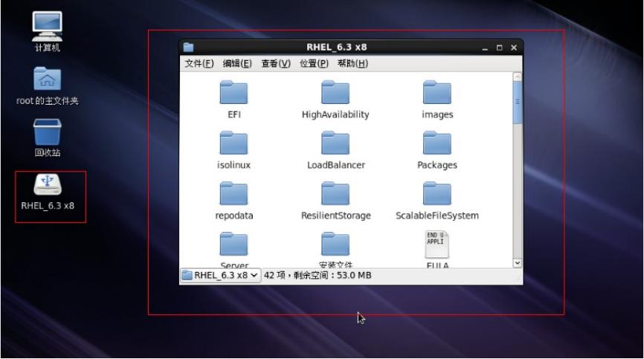Select the repodata folder icon
This screenshot has width=644, height=359.
click(x=234, y=193)
